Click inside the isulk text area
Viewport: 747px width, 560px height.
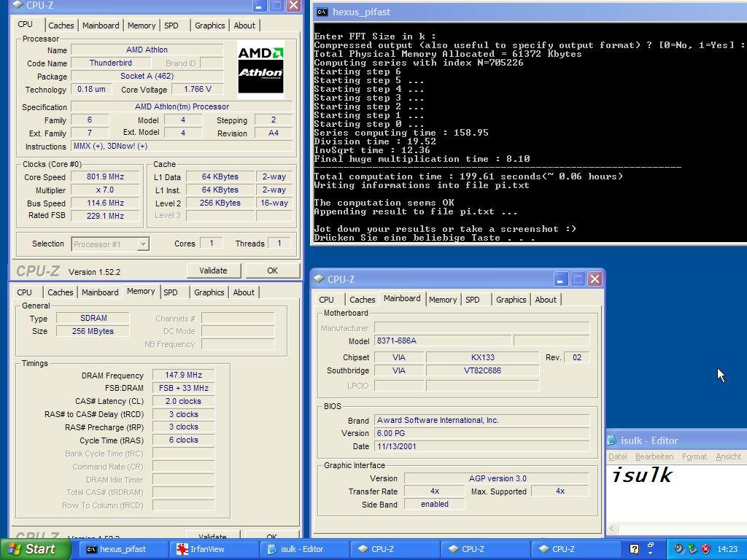(676, 493)
